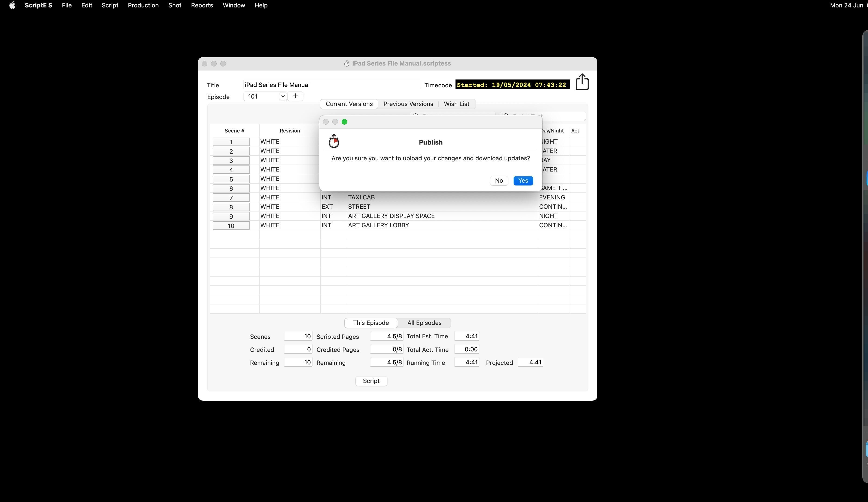Click the Title text field

click(331, 85)
